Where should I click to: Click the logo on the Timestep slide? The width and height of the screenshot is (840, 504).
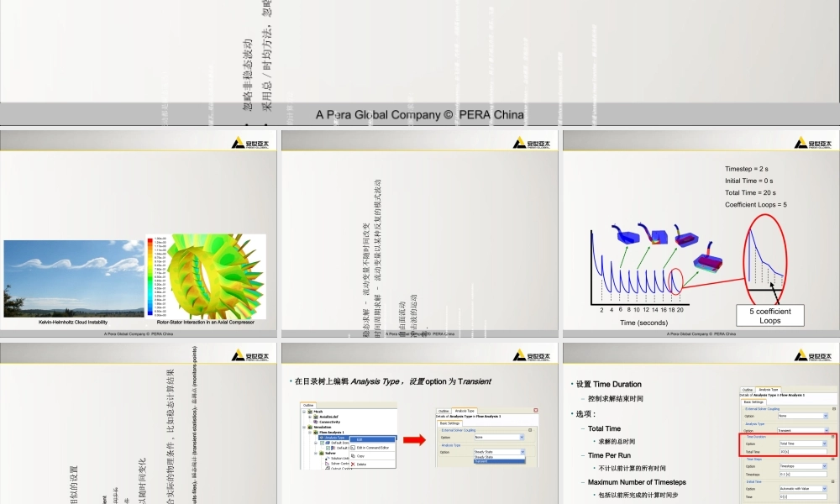812,143
